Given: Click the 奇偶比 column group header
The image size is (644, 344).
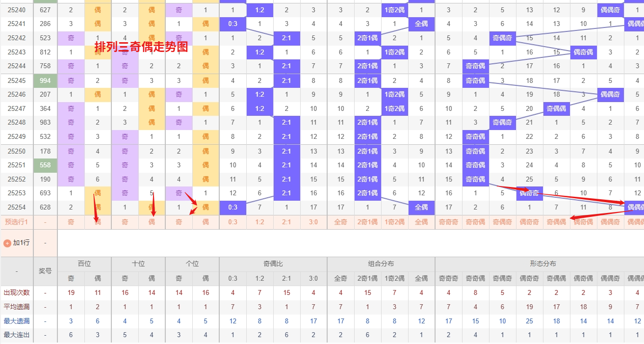Looking at the screenshot, I should (273, 264).
